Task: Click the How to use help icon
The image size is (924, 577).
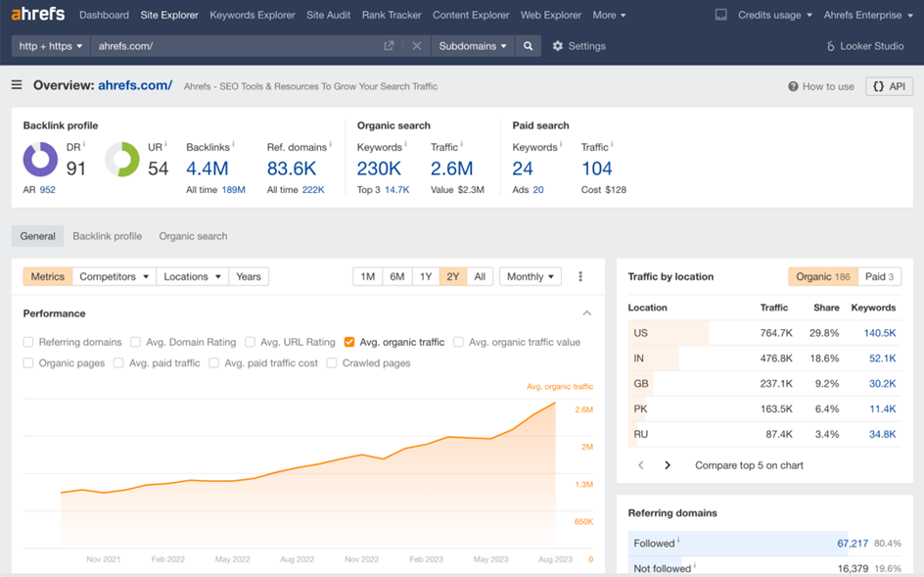Action: click(x=793, y=87)
